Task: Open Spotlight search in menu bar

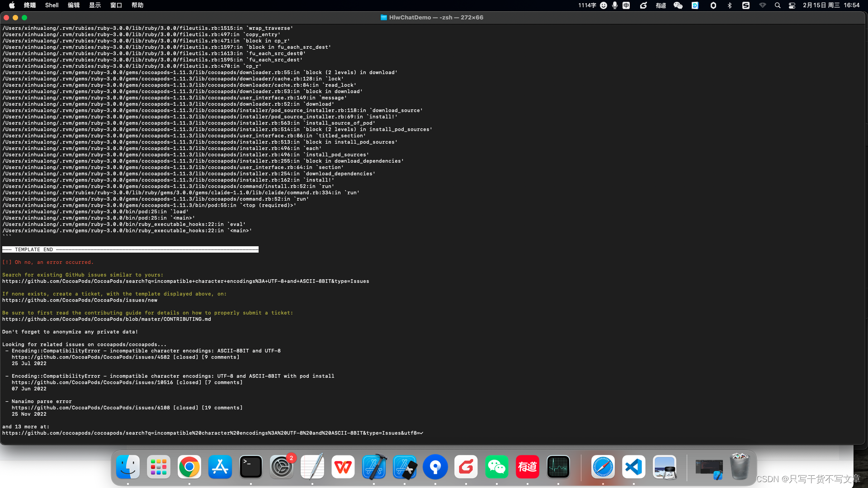Action: click(x=778, y=5)
